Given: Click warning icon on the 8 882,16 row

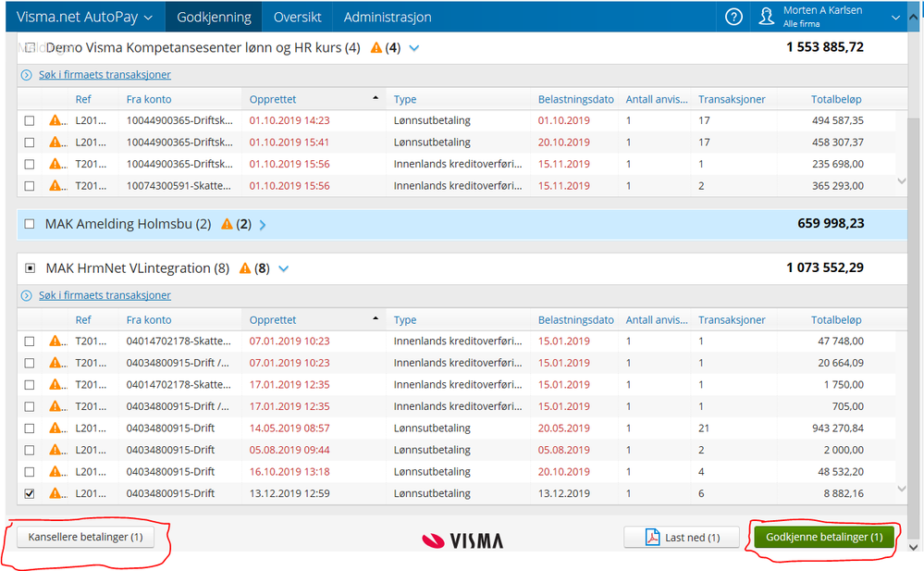Looking at the screenshot, I should 55,494.
